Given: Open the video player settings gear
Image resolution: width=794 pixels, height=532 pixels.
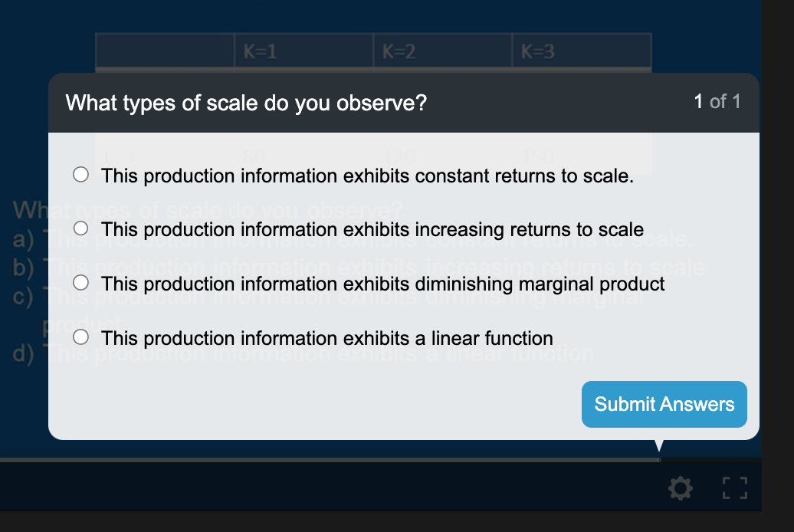Looking at the screenshot, I should point(680,488).
